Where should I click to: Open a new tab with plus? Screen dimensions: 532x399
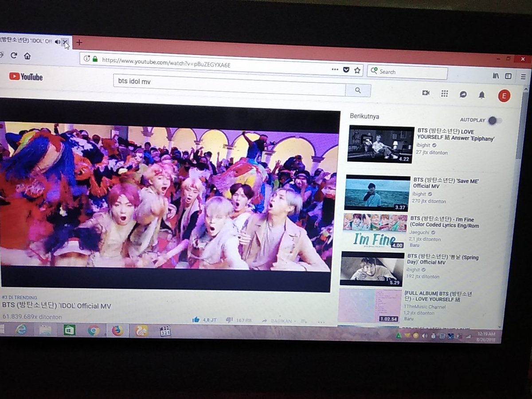[x=79, y=43]
